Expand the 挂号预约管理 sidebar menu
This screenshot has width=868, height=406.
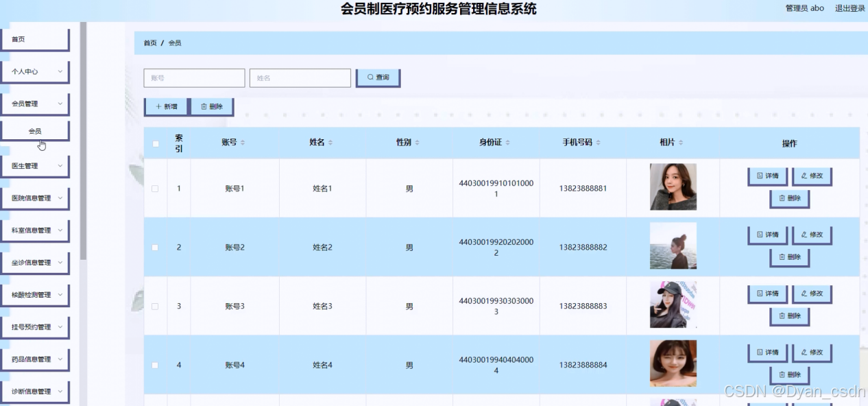pos(35,327)
